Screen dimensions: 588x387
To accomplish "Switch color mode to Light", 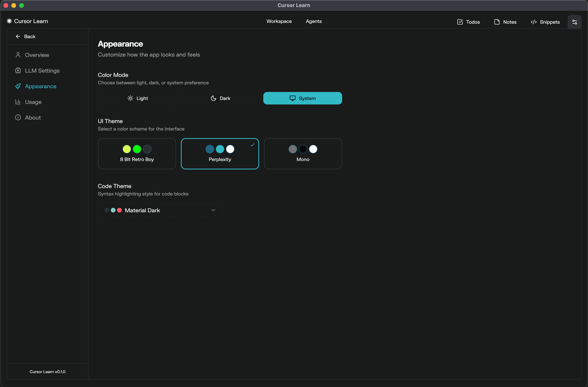I will coord(137,98).
